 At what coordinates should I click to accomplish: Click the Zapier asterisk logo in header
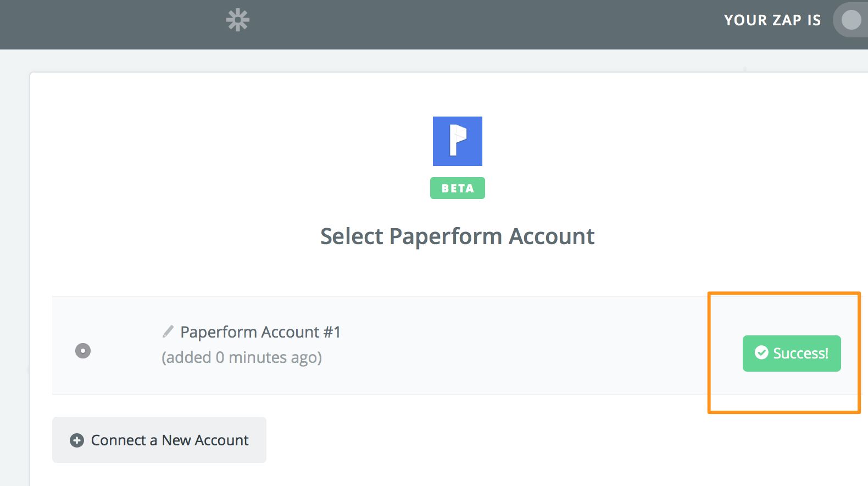[x=238, y=20]
